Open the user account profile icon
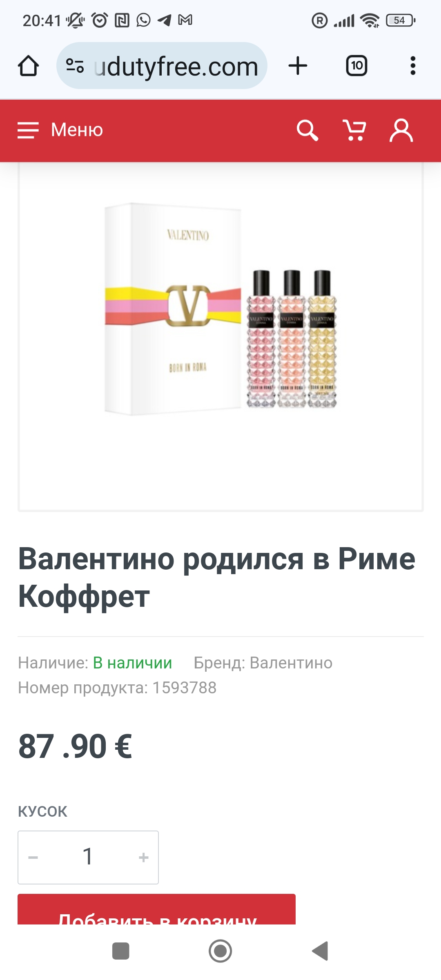441x980 pixels. click(x=401, y=130)
